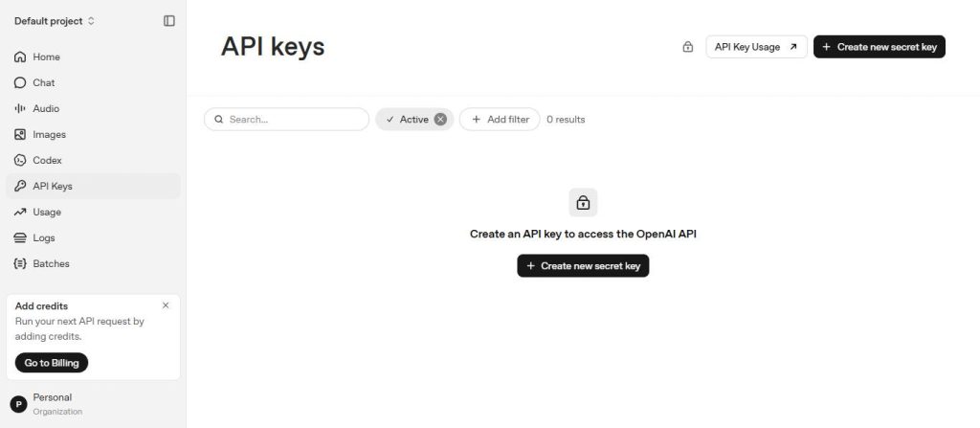Screen dimensions: 980x428
Task: Expand the Default project selector
Action: coord(55,21)
